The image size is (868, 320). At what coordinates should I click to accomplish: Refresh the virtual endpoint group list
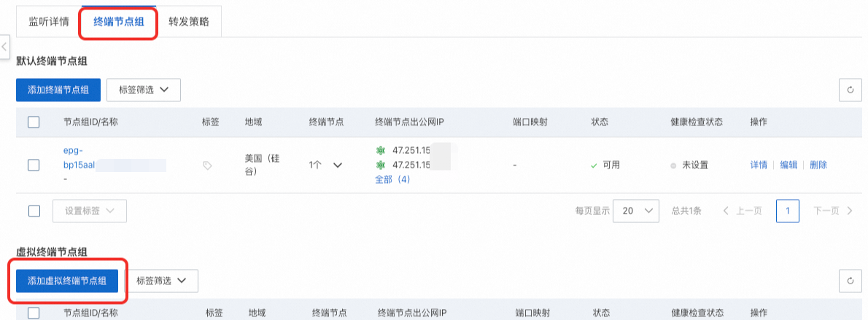click(x=850, y=281)
